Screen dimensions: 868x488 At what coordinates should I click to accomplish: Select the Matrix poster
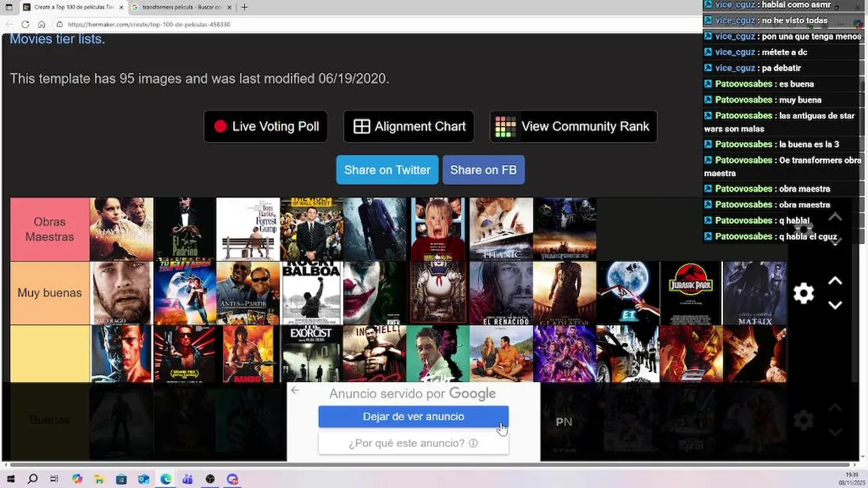coord(755,293)
